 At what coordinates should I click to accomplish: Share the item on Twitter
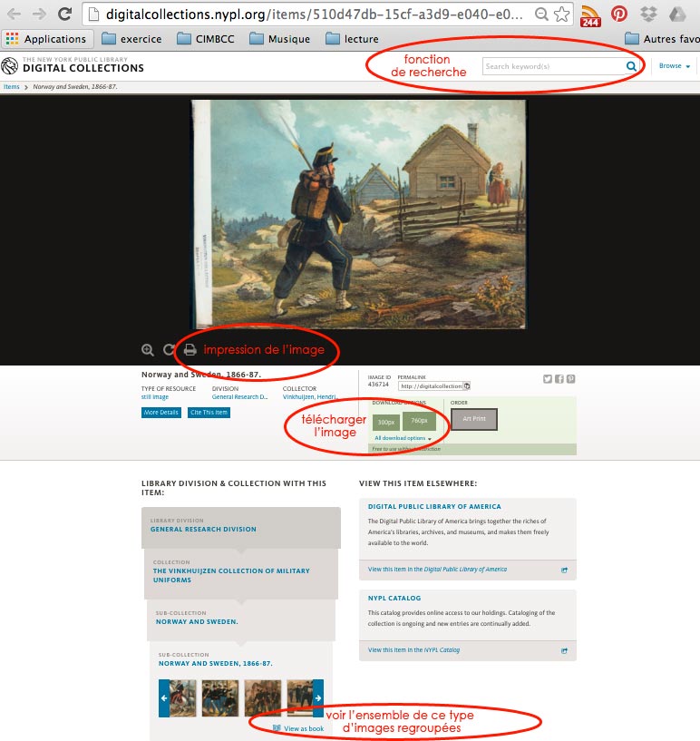click(549, 379)
